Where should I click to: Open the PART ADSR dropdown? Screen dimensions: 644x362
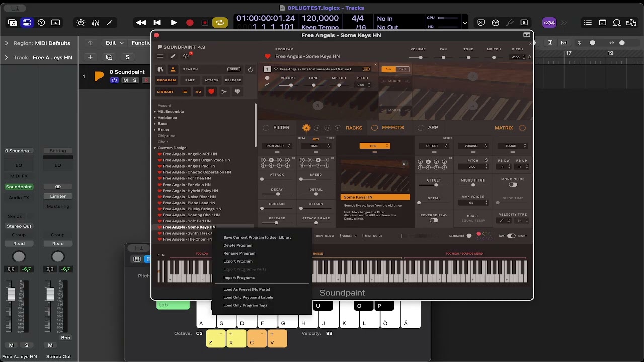coord(276,146)
